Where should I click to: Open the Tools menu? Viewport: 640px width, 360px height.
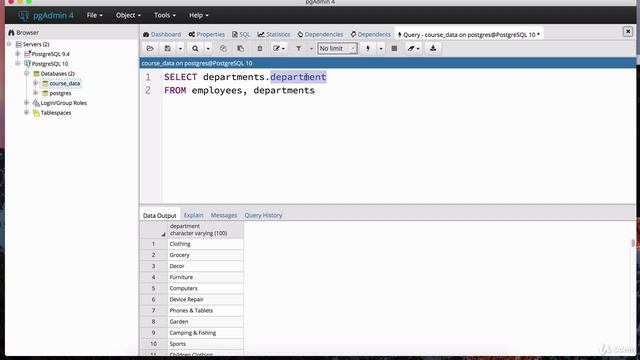click(x=164, y=15)
